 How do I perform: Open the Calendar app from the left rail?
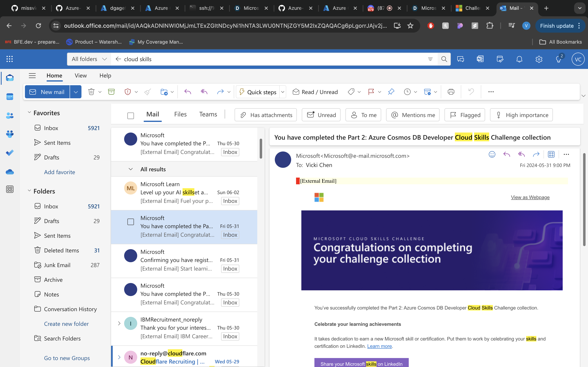point(10,97)
